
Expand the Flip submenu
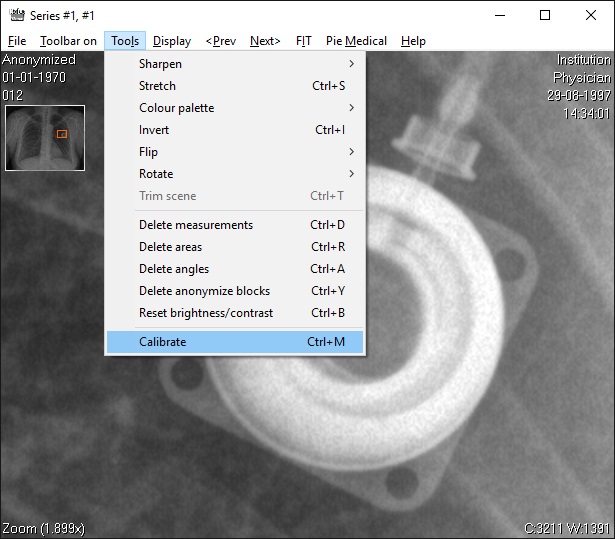tap(235, 151)
